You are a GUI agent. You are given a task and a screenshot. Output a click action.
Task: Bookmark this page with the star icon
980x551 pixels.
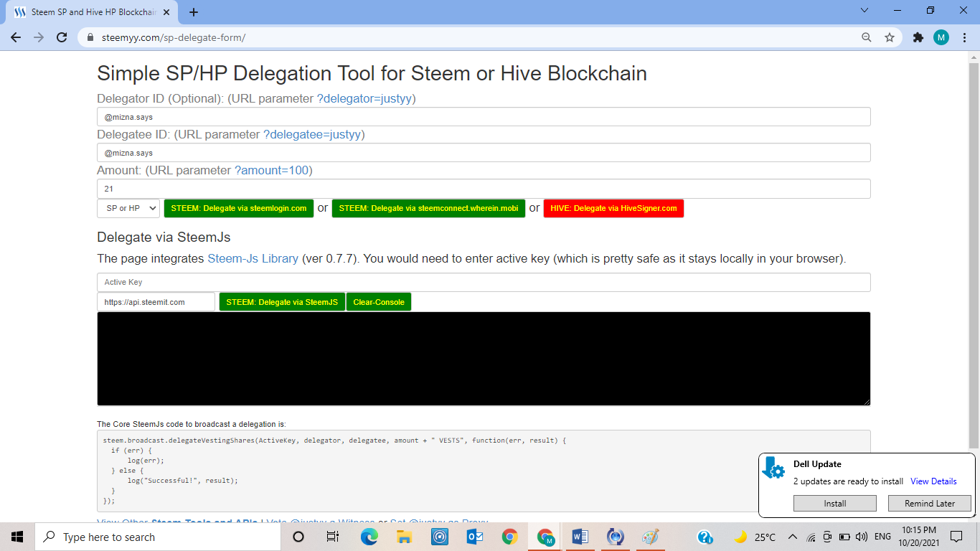pyautogui.click(x=890, y=37)
